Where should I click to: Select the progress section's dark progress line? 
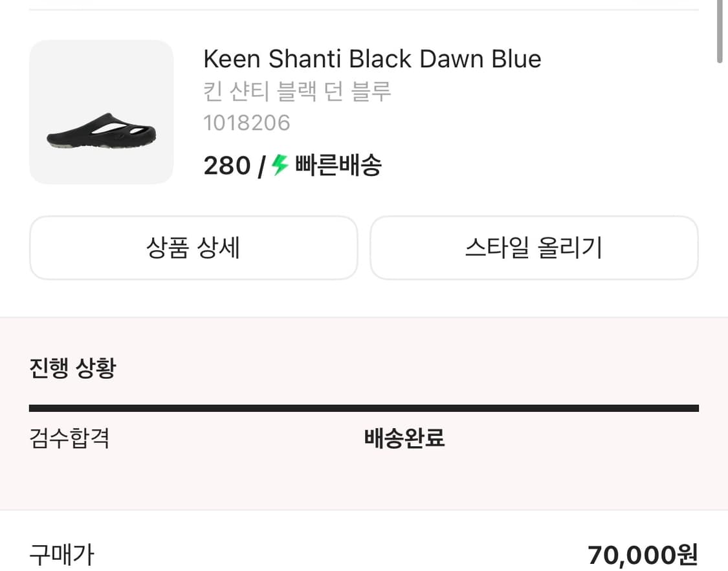pyautogui.click(x=364, y=408)
